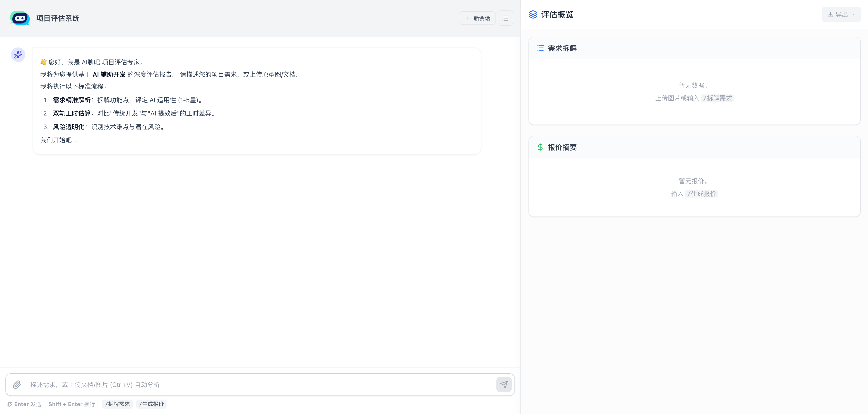Click the layers icon beside 评估概览 heading
The image size is (868, 414).
click(533, 15)
